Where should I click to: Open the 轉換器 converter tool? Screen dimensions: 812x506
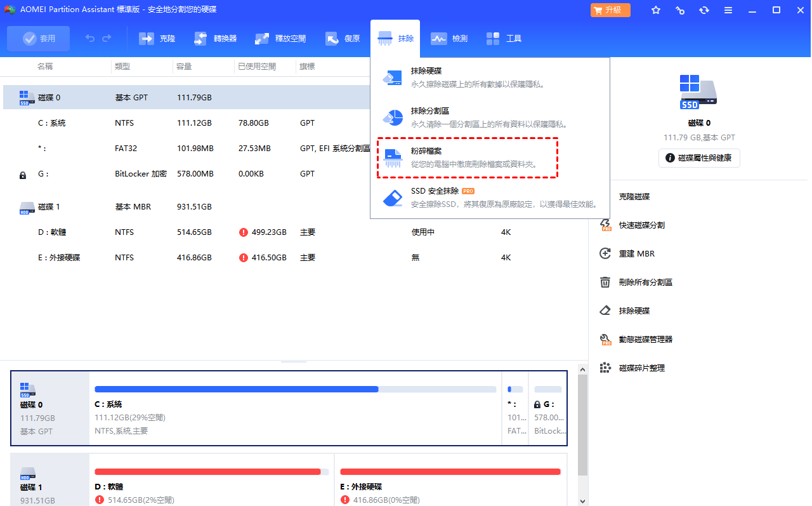[x=215, y=39]
